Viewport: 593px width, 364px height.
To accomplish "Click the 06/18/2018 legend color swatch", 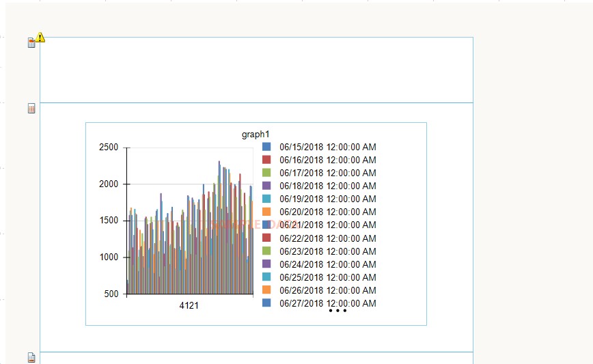I will coord(266,186).
